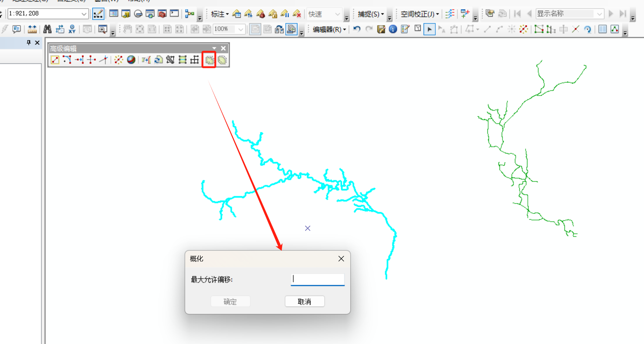Click the Split Polygons tool
644x344 pixels.
[x=182, y=60]
